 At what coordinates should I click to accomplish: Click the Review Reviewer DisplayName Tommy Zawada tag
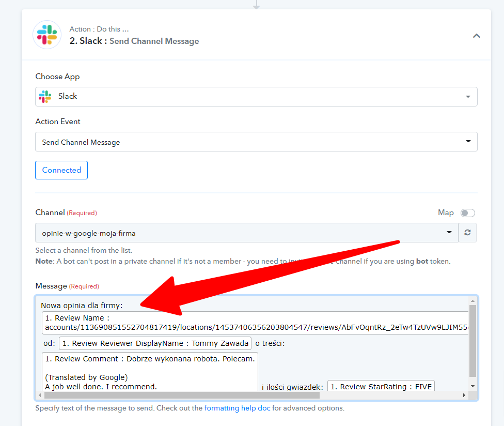click(x=155, y=343)
